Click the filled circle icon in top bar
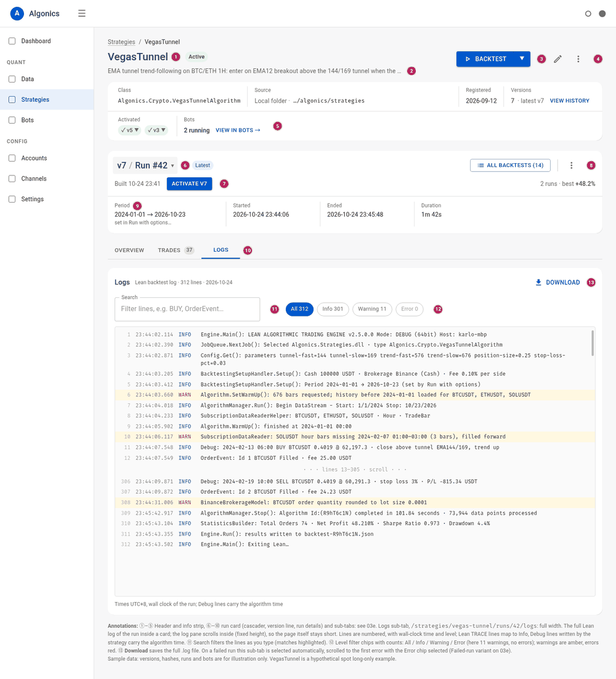 [x=602, y=14]
